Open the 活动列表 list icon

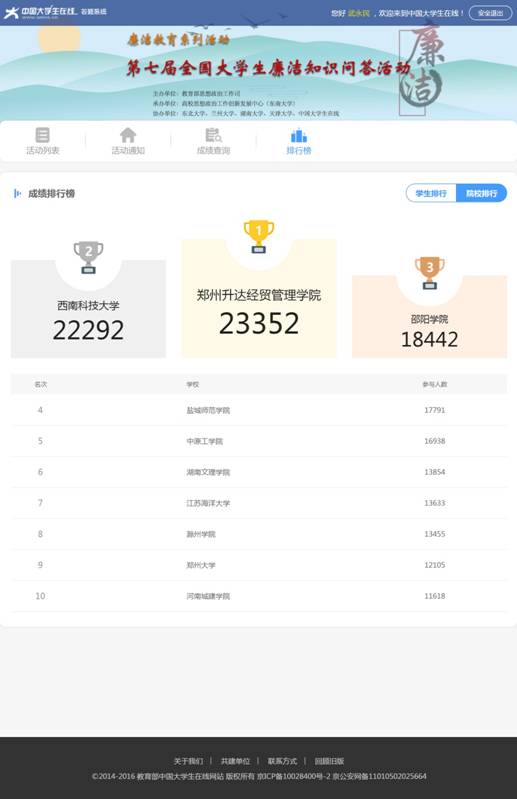[x=43, y=135]
